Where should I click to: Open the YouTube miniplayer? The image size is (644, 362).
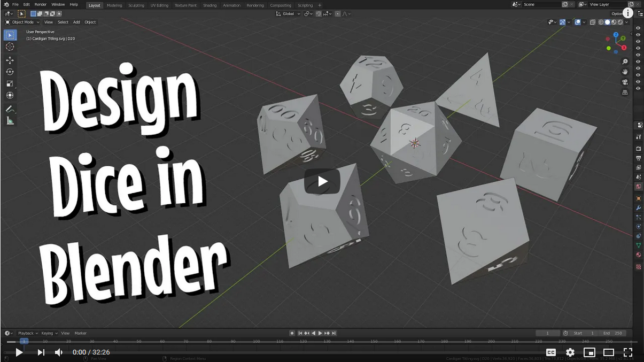tap(589, 352)
